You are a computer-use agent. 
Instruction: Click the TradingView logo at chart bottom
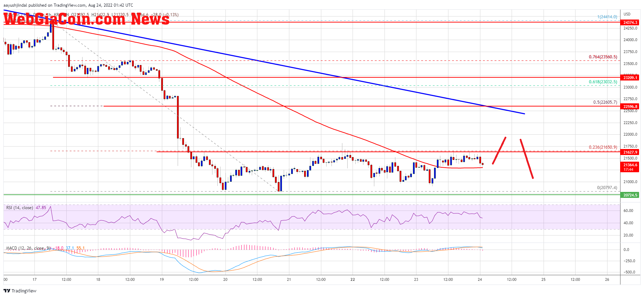(x=20, y=291)
